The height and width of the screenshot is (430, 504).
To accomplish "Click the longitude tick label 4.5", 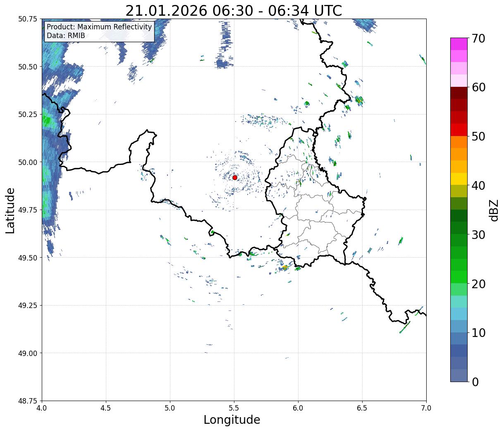I will (106, 408).
